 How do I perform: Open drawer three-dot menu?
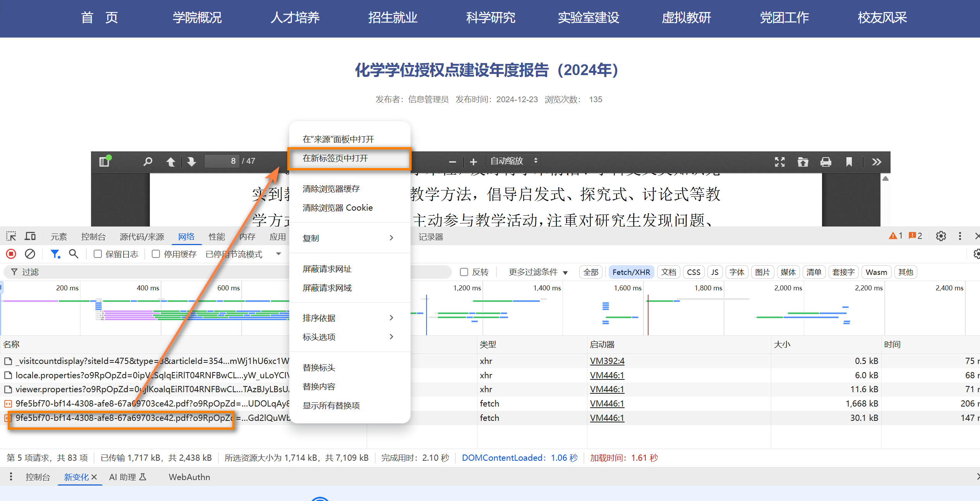[11, 477]
